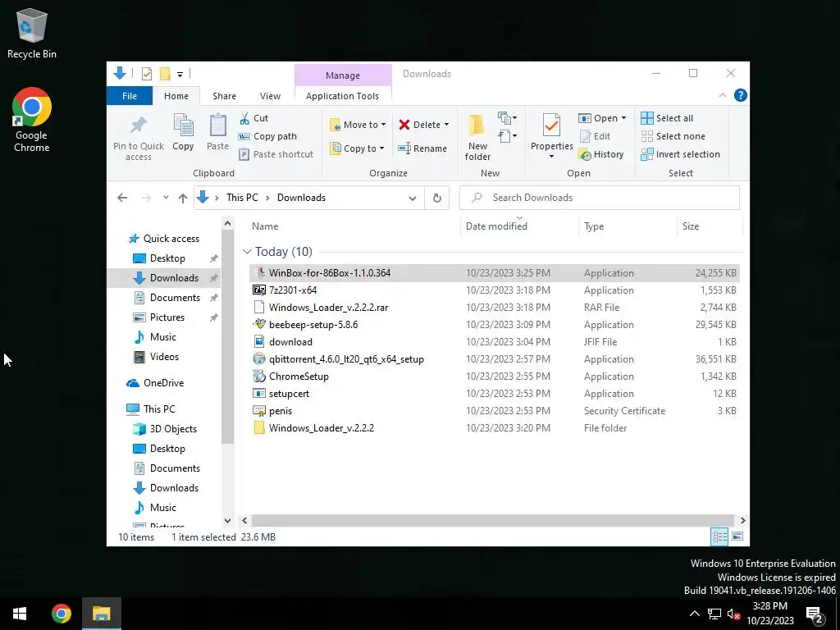The height and width of the screenshot is (630, 840).
Task: Click the horizontal scrollbar of file list
Action: [492, 520]
